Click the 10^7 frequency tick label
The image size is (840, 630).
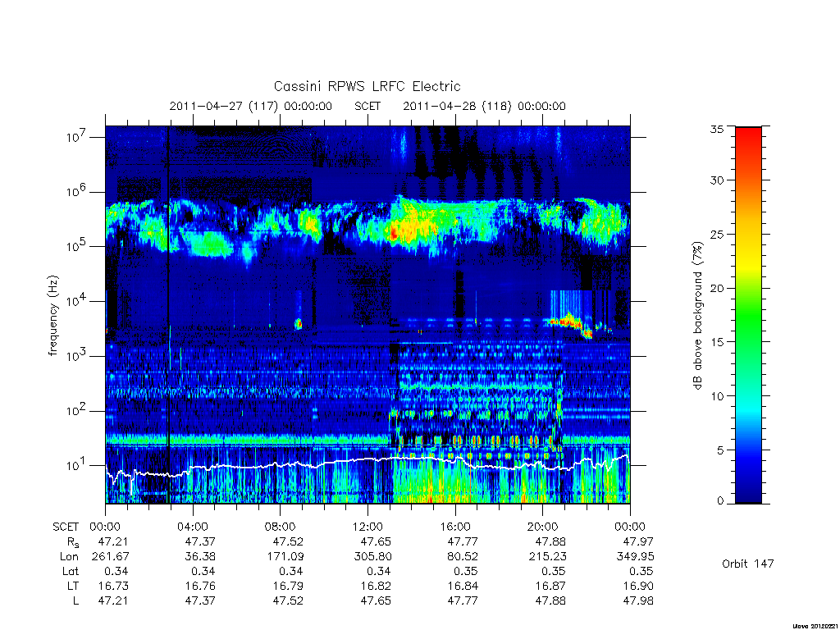[x=76, y=137]
